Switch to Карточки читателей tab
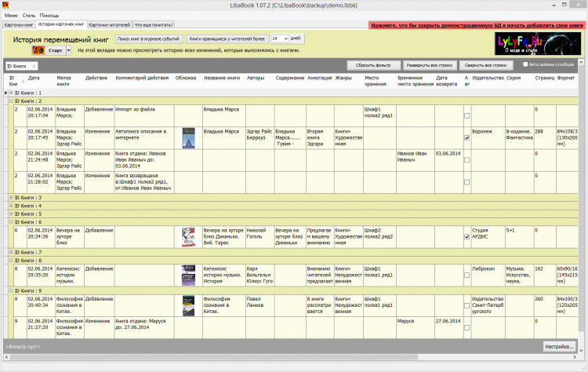 110,25
